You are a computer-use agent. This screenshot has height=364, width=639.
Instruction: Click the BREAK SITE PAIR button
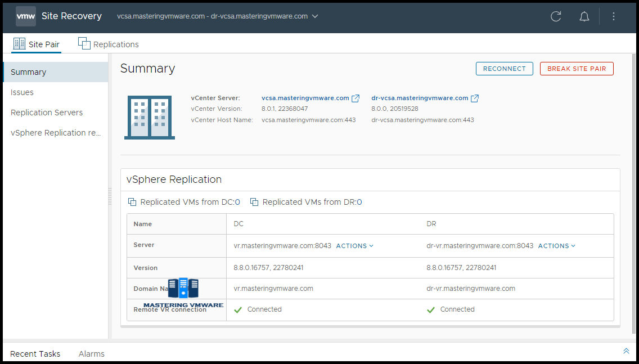pos(577,68)
